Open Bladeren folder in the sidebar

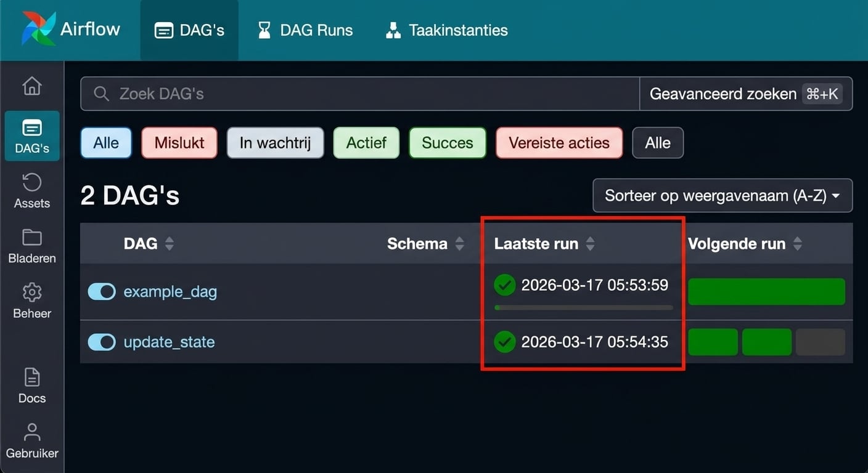tap(32, 246)
